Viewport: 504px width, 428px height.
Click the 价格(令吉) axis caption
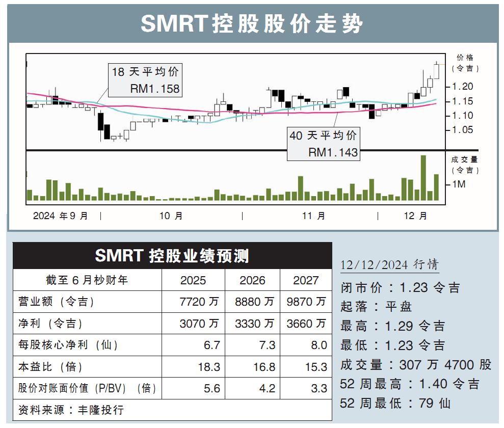coord(465,63)
